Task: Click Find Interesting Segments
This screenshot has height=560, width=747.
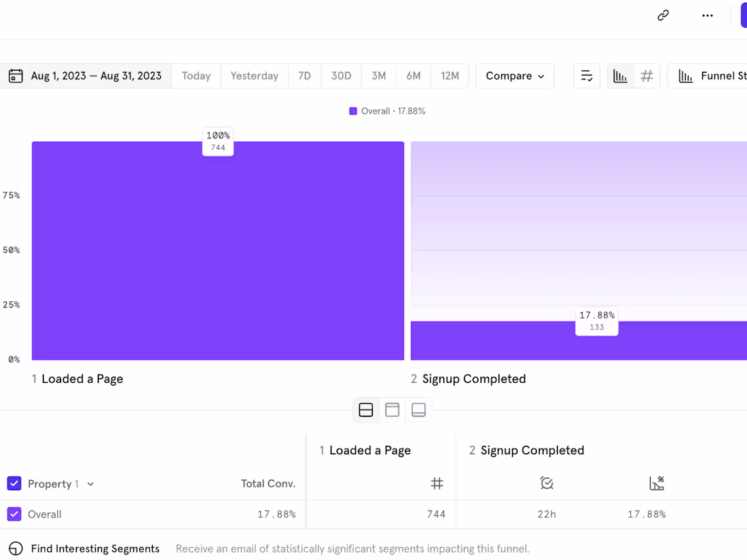Action: (95, 548)
